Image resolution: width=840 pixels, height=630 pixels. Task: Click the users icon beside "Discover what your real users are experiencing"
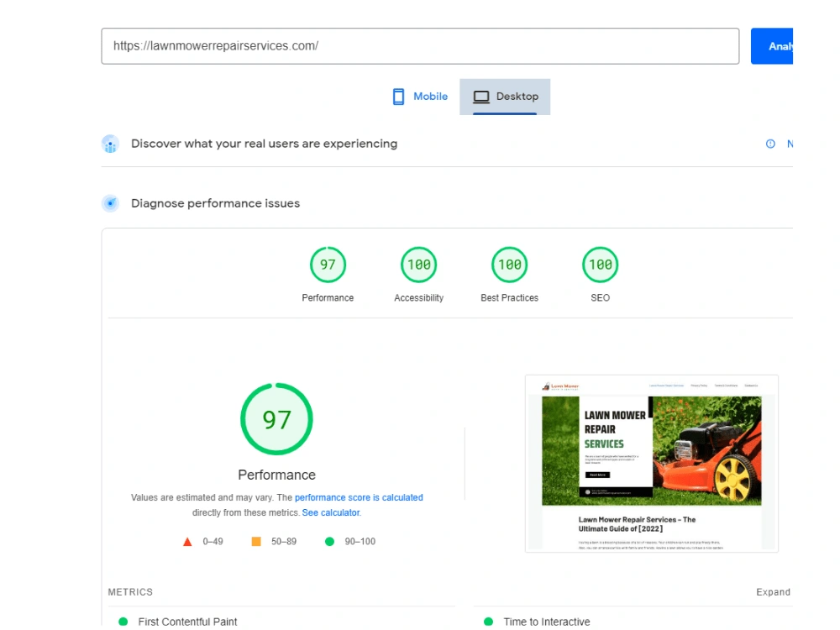coord(110,144)
